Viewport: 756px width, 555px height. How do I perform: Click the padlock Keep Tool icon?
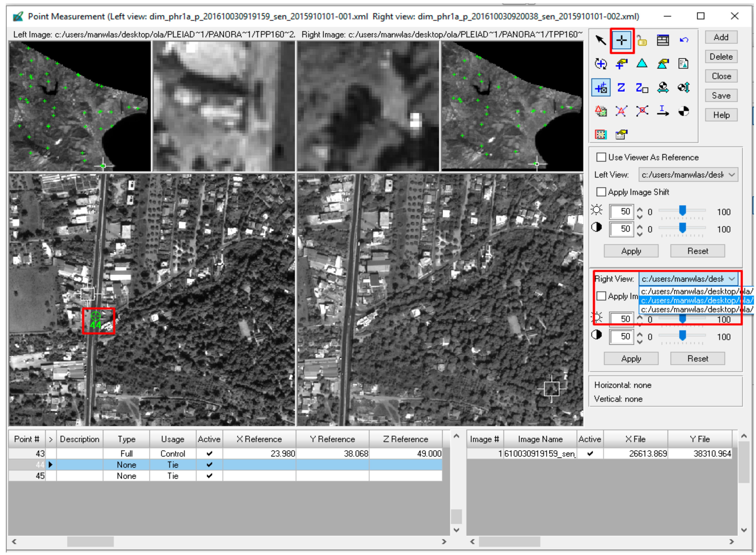(x=642, y=40)
